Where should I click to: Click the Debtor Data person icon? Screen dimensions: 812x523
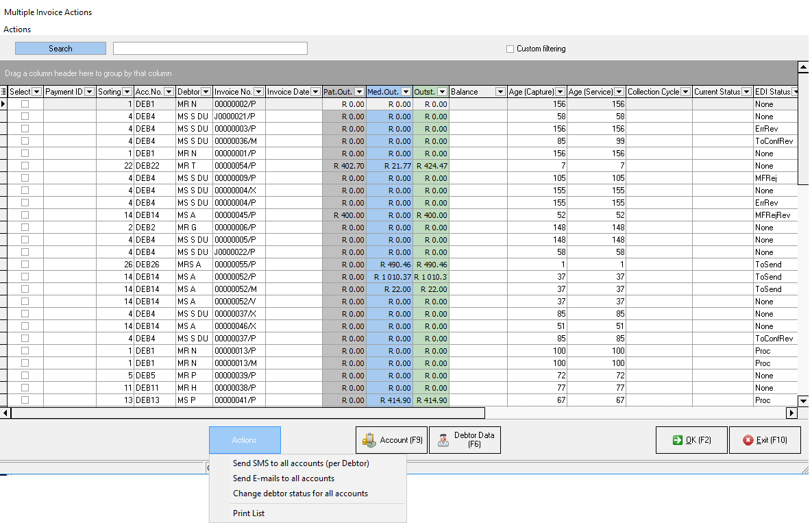pyautogui.click(x=444, y=440)
